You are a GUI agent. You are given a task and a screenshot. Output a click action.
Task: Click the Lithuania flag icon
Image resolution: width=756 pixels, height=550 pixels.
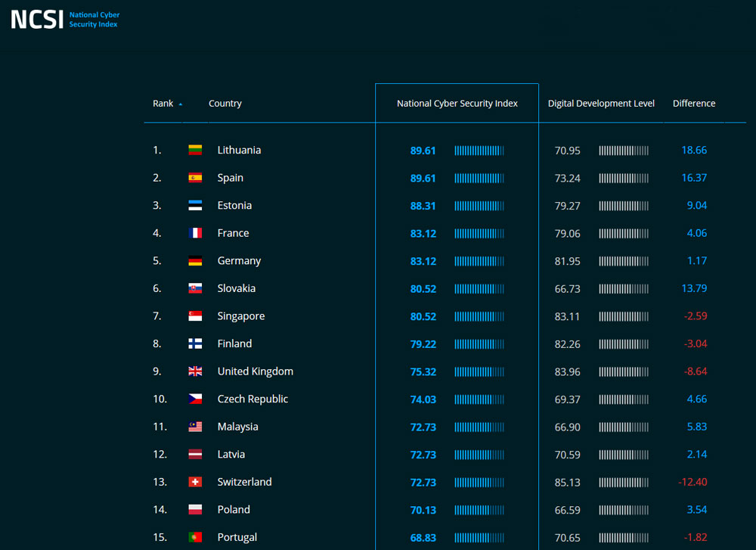tap(195, 151)
